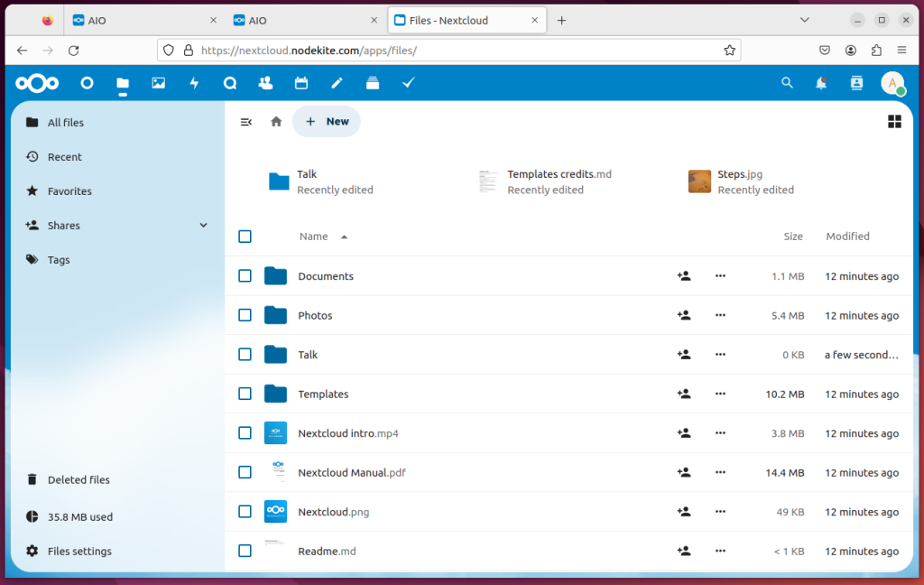The width and height of the screenshot is (924, 585).
Task: Open the Photos app
Action: pyautogui.click(x=159, y=82)
